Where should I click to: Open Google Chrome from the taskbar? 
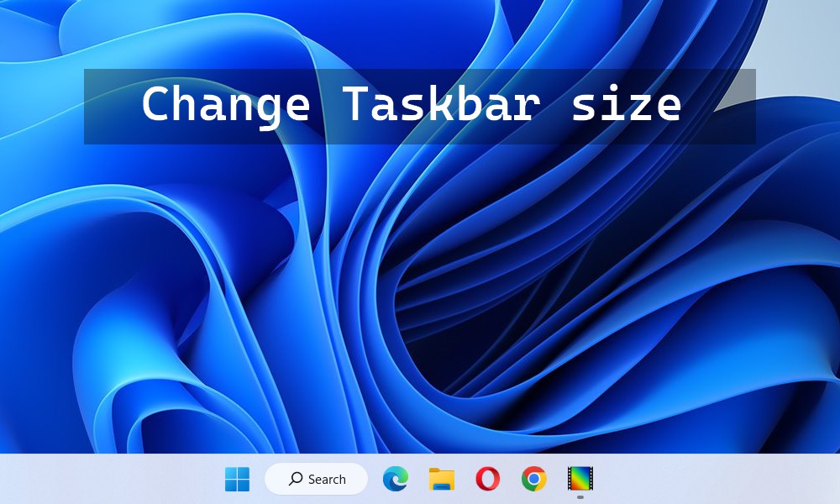(533, 479)
